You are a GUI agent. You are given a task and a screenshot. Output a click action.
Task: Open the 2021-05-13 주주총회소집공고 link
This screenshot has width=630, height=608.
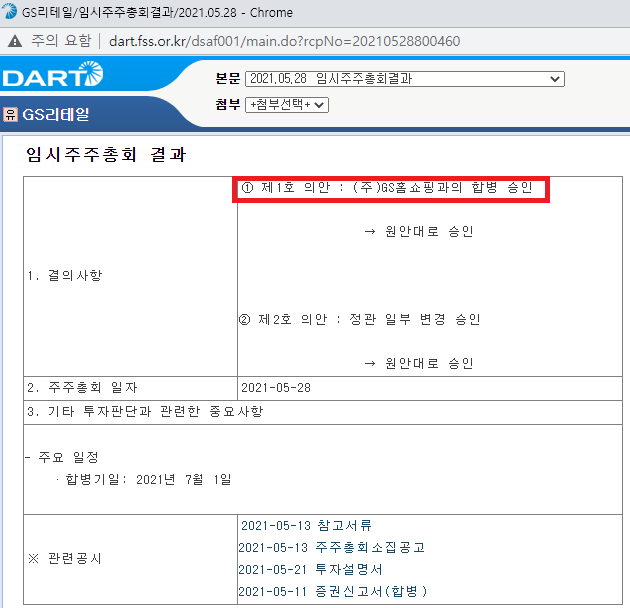coord(331,547)
